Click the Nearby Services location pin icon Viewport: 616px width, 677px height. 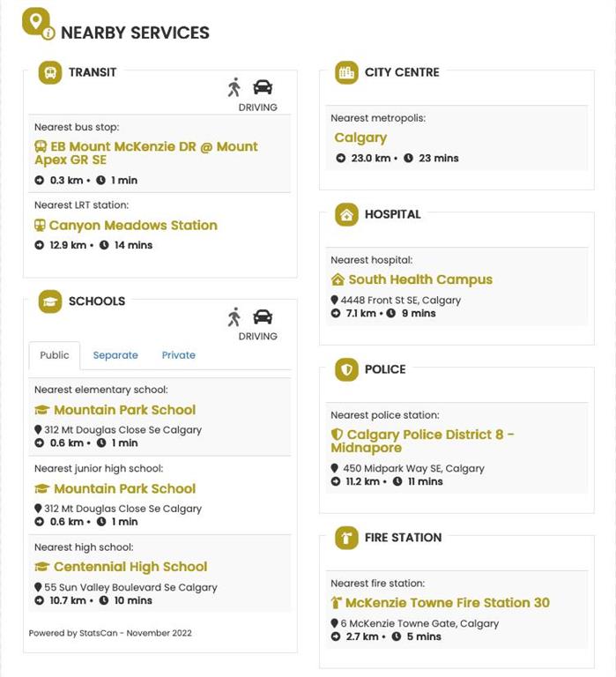coord(37,23)
